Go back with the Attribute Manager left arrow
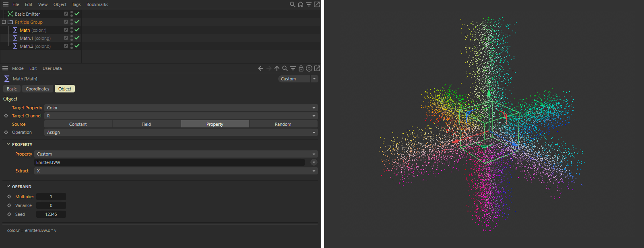The width and height of the screenshot is (644, 248). click(x=261, y=68)
